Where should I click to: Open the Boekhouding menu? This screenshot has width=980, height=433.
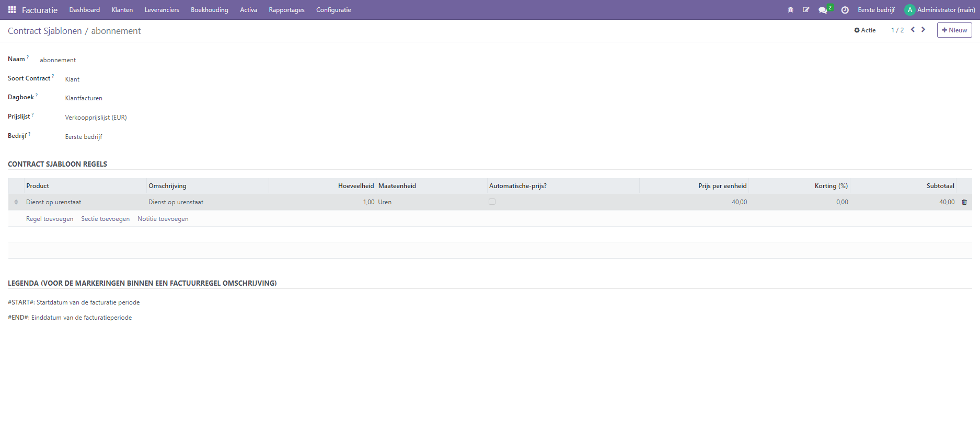(x=209, y=10)
